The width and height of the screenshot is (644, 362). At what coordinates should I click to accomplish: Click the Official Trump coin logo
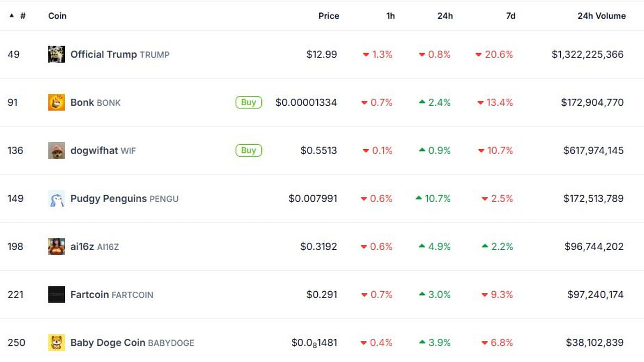(x=56, y=54)
